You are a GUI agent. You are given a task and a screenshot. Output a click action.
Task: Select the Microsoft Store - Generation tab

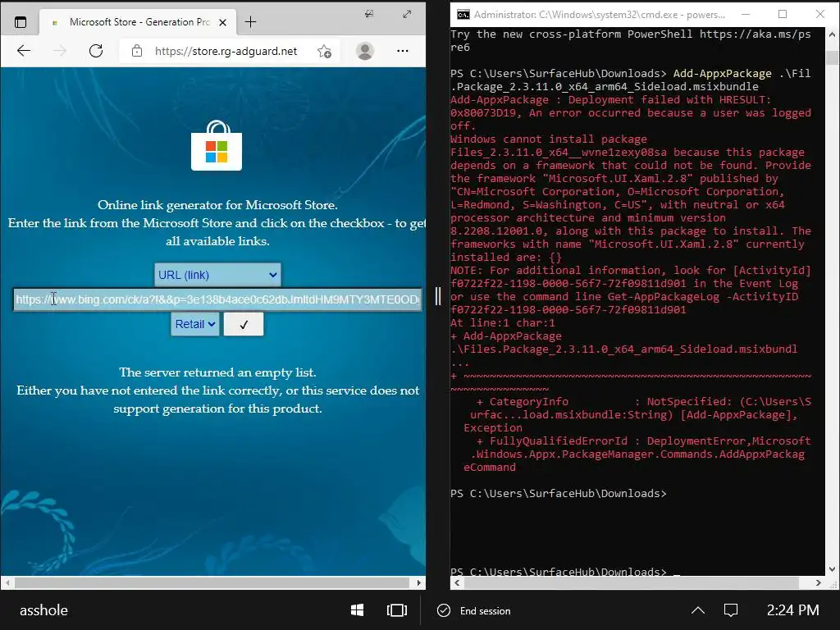(139, 22)
